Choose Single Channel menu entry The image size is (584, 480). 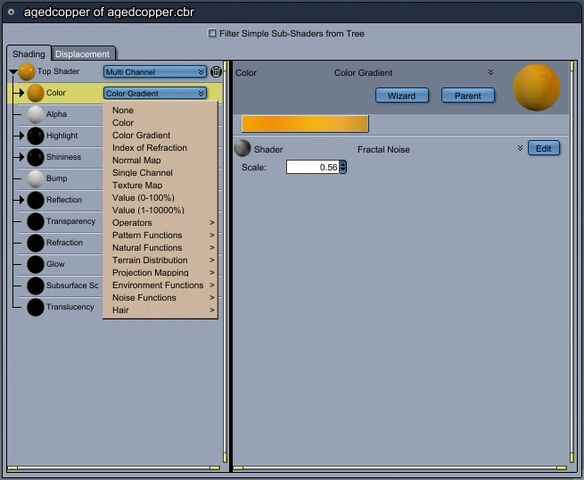click(160, 173)
